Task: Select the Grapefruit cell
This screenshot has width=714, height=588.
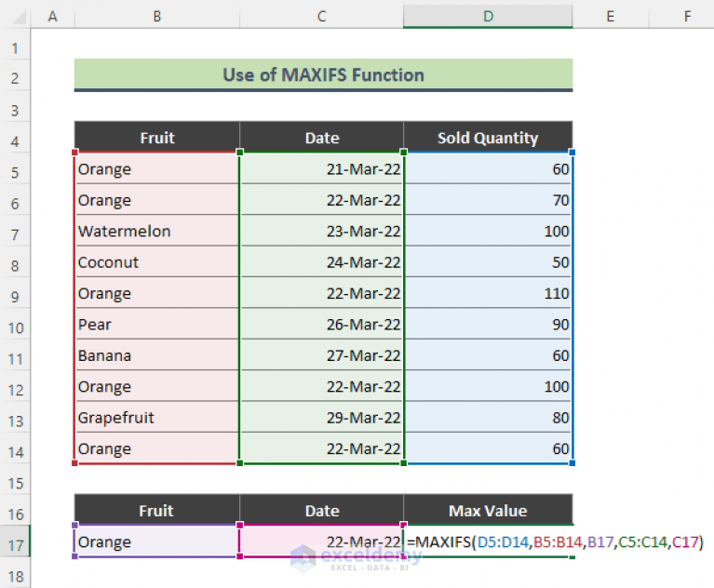Action: point(157,418)
